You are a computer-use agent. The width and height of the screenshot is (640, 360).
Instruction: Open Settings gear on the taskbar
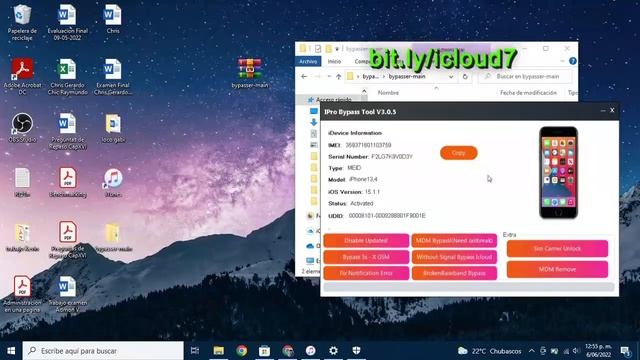click(x=333, y=351)
